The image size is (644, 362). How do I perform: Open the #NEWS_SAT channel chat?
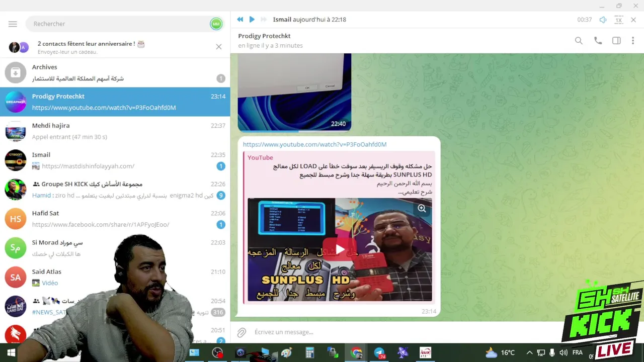(x=115, y=306)
